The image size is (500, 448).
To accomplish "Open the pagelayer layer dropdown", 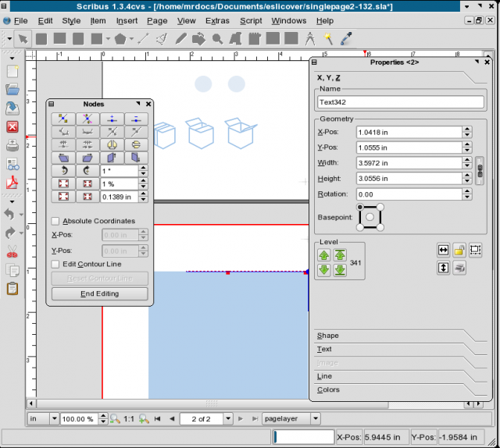I will (x=315, y=418).
